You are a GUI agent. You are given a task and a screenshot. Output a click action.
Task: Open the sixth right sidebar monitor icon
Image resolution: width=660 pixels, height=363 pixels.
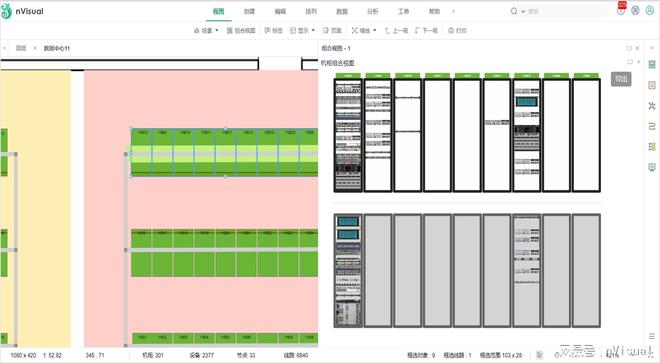[652, 167]
